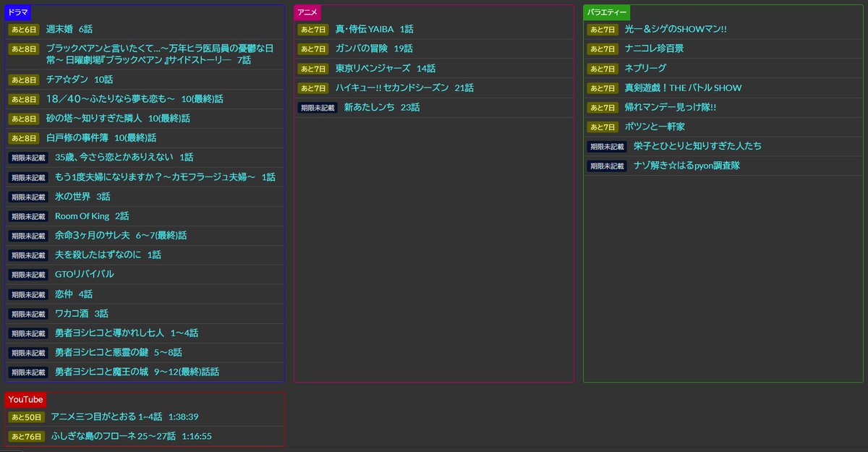Open ネプリーグ entry
This screenshot has width=868, height=452.
pyautogui.click(x=645, y=69)
